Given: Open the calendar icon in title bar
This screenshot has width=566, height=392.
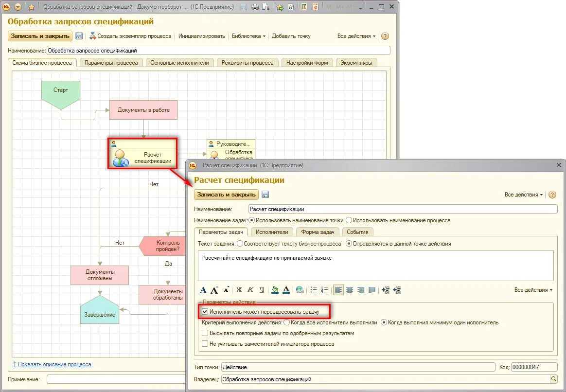Looking at the screenshot, I should point(315,7).
